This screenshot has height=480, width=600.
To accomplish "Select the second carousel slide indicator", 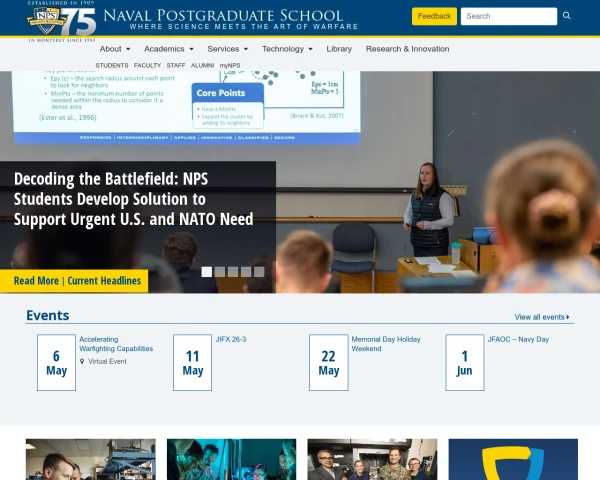I will pyautogui.click(x=220, y=272).
